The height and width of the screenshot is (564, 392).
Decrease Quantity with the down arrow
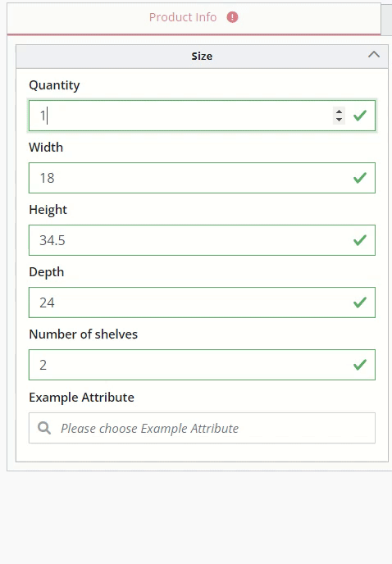pos(339,120)
